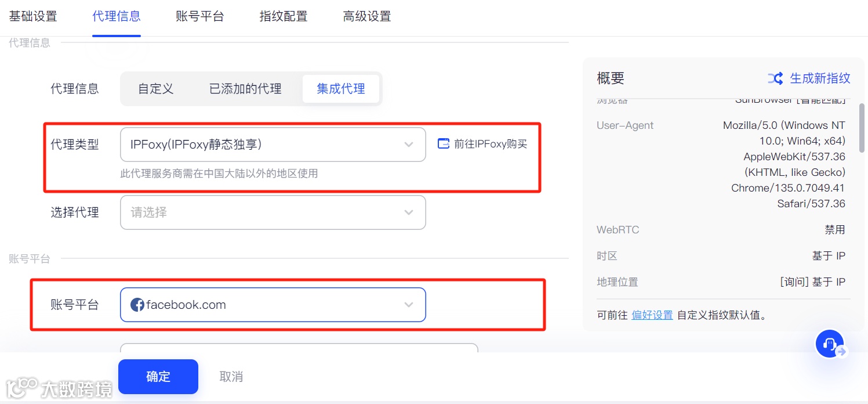Screen dimensions: 868x404
Task: Click the Facebook logo in account platform field
Action: pyautogui.click(x=137, y=305)
